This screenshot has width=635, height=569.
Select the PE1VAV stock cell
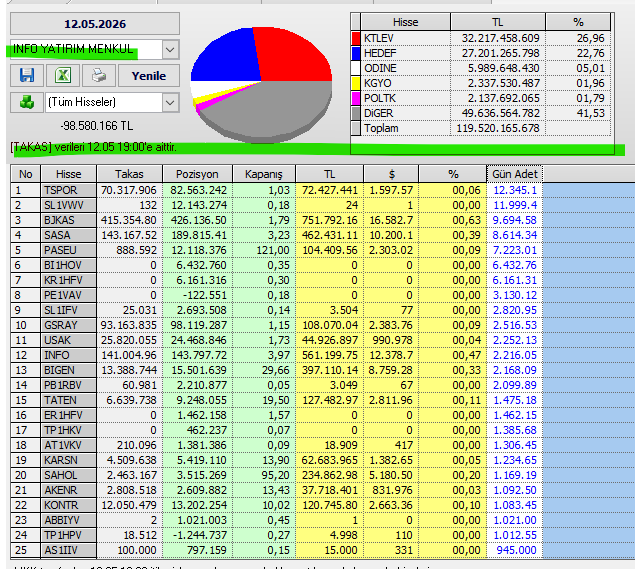point(68,295)
